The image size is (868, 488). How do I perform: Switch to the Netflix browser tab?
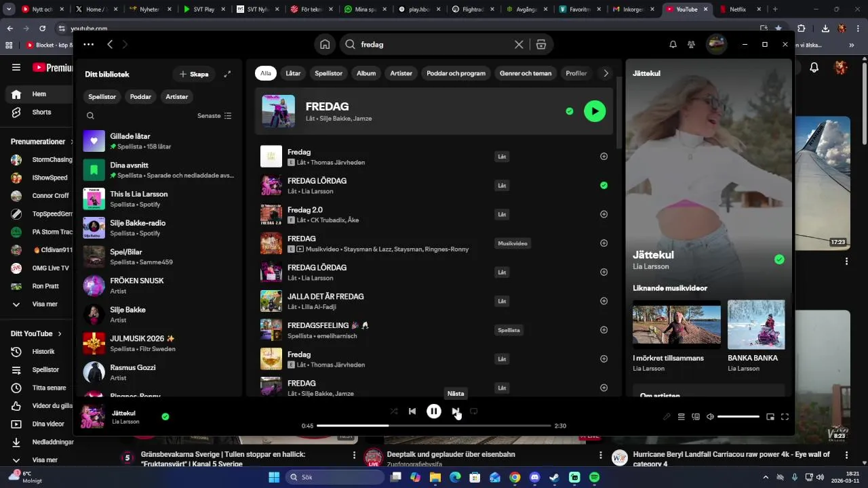738,9
